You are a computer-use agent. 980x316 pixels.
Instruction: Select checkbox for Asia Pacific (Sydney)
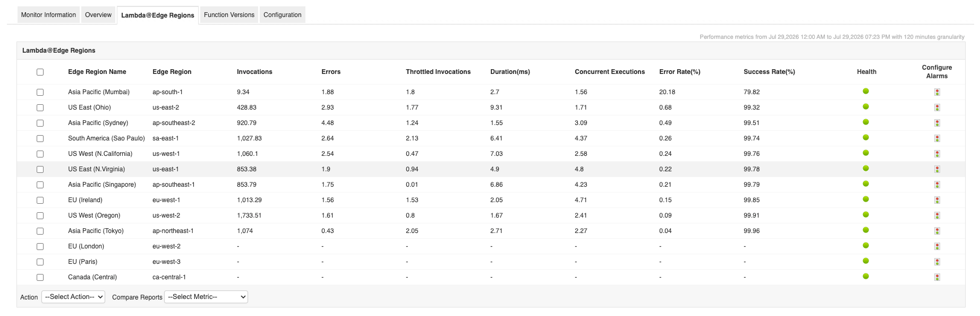40,123
